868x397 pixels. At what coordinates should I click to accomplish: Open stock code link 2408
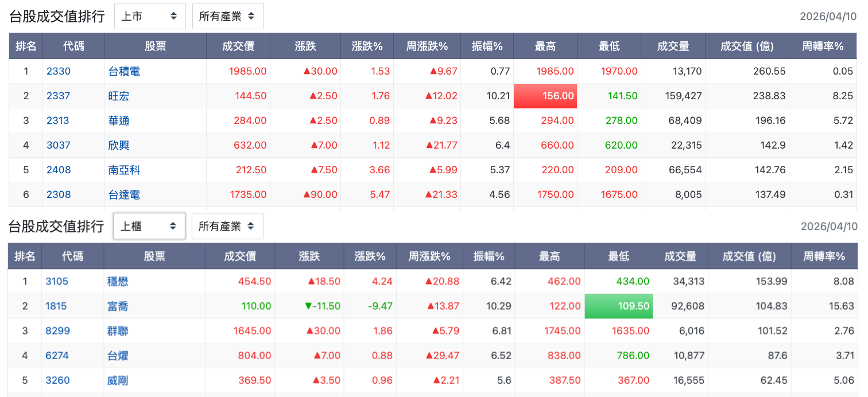pyautogui.click(x=59, y=170)
